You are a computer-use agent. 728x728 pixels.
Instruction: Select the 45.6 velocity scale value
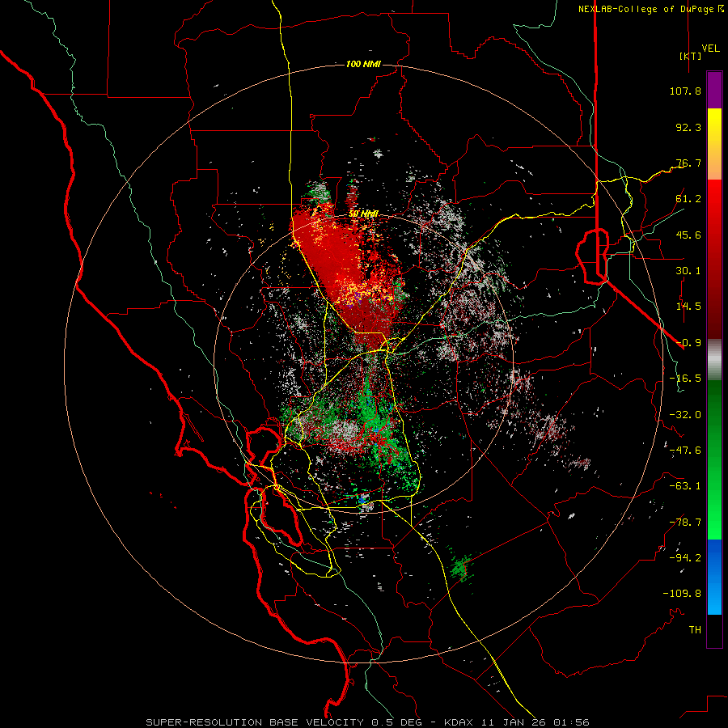(688, 235)
